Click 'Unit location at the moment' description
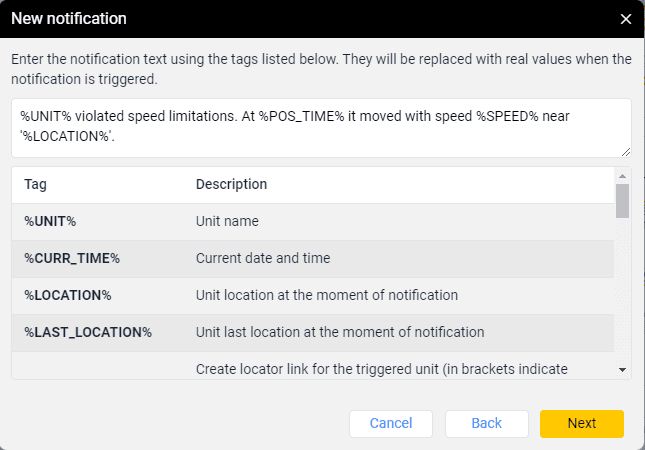The height and width of the screenshot is (450, 645). 326,295
